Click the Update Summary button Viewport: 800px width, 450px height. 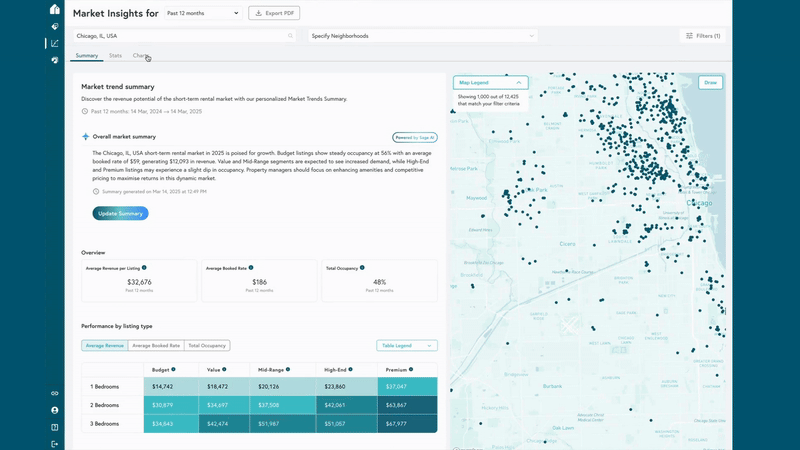point(120,213)
